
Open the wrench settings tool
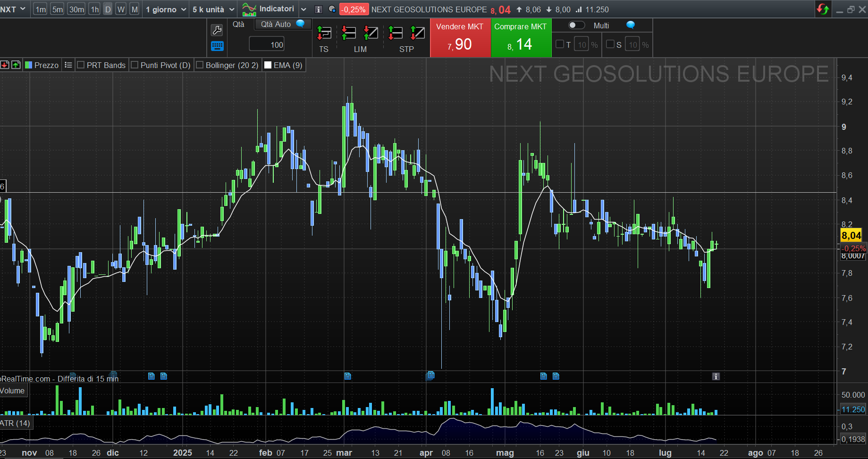(x=217, y=30)
